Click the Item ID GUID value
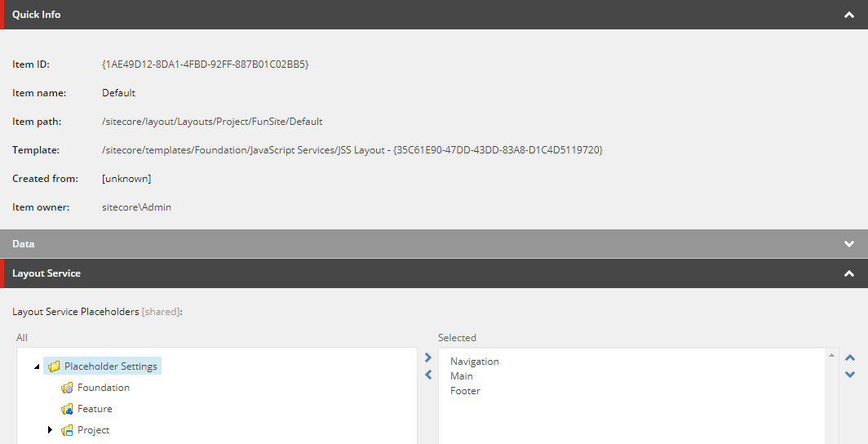The width and height of the screenshot is (868, 444). click(206, 64)
